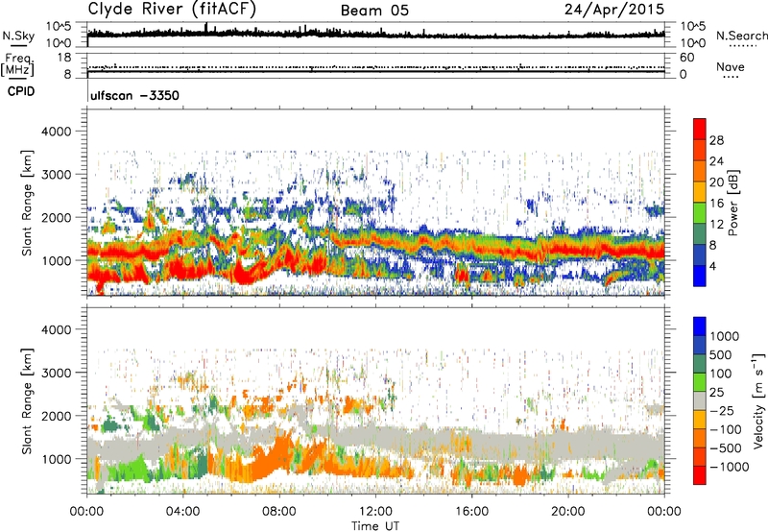Select the "24" label on the power colorbar

[x=716, y=161]
